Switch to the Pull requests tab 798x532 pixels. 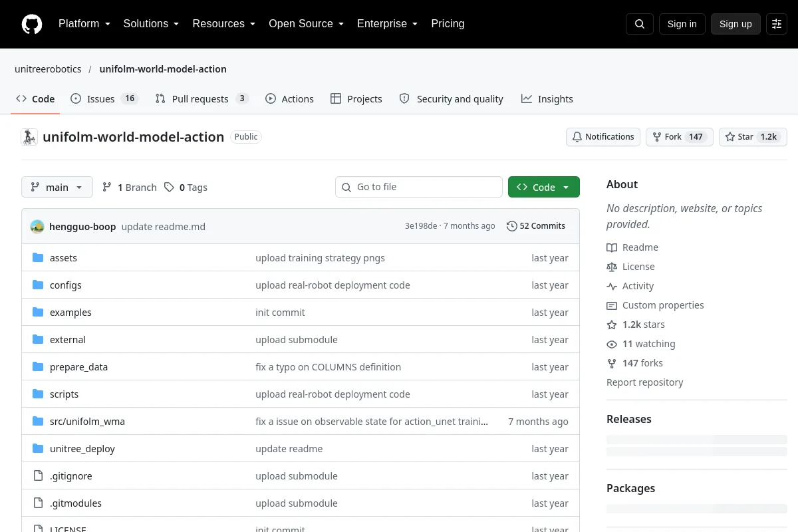201,99
